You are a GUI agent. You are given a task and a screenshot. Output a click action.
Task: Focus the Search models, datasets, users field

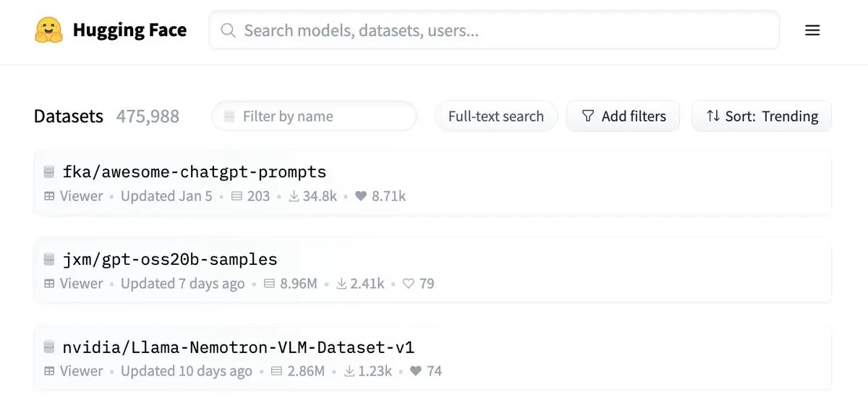494,30
